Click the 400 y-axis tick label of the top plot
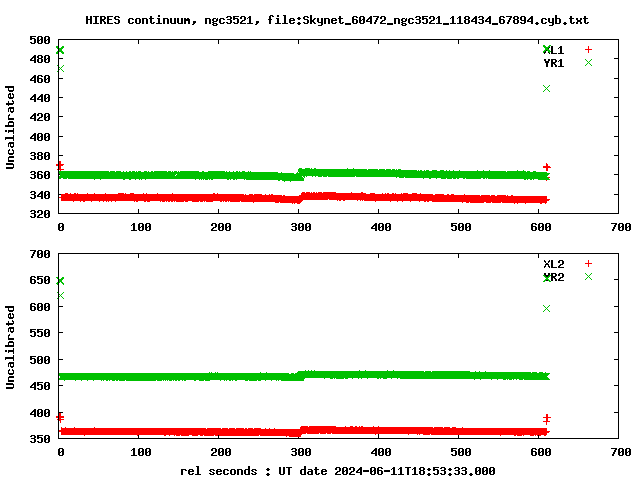 [40, 137]
